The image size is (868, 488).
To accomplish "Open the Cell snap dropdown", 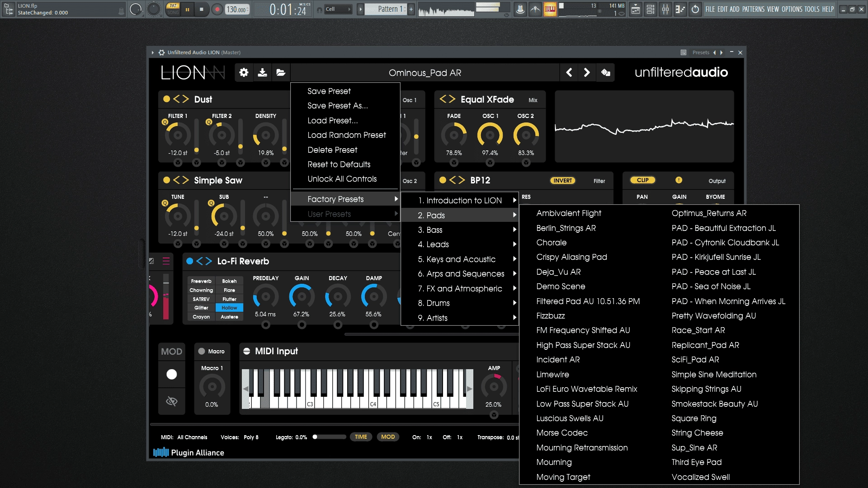I will (x=338, y=9).
